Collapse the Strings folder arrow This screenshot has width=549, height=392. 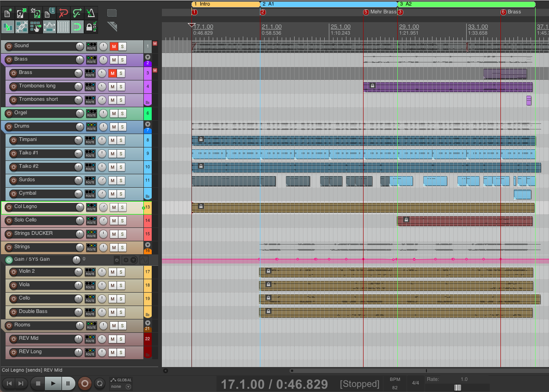pyautogui.click(x=148, y=245)
